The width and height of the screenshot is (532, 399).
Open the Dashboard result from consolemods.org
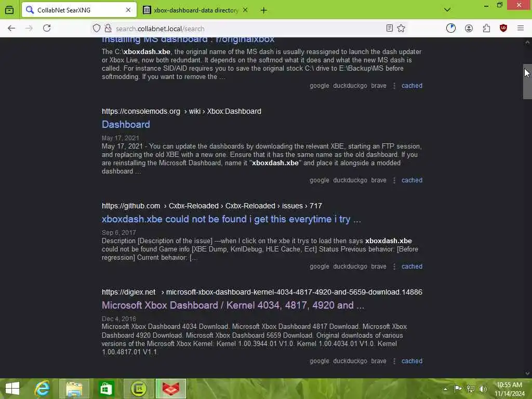pyautogui.click(x=126, y=125)
